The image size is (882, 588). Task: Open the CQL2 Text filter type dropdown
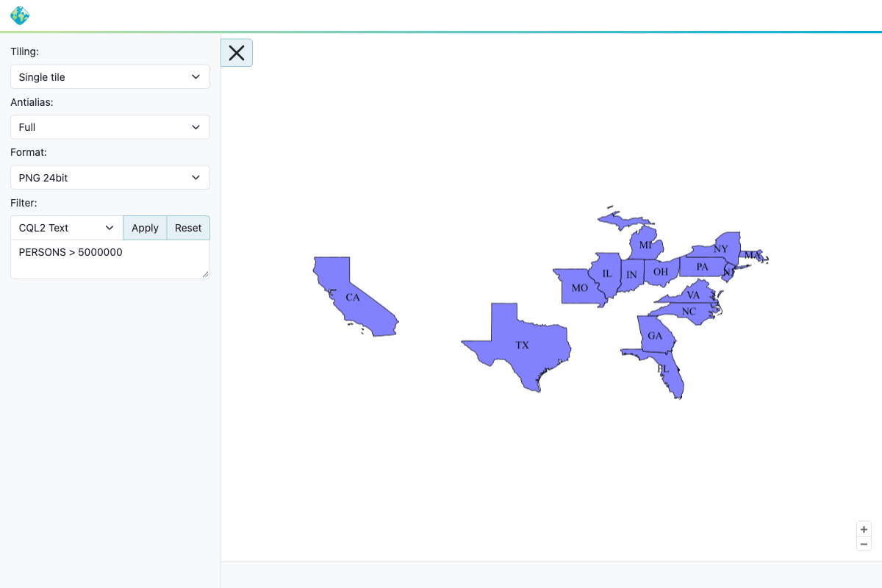[x=67, y=228]
